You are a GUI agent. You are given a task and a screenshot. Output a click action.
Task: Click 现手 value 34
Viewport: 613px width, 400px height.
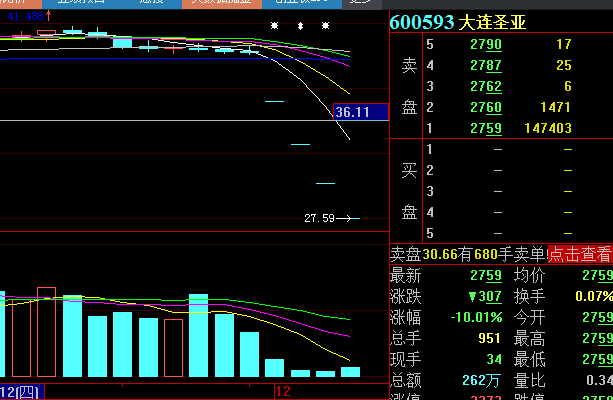493,359
